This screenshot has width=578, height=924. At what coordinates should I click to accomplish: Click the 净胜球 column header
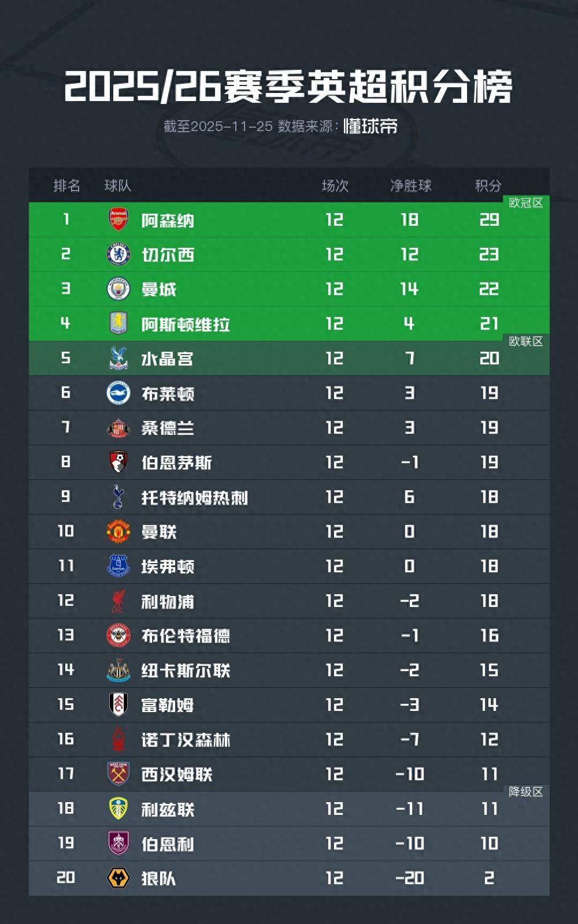pos(410,185)
